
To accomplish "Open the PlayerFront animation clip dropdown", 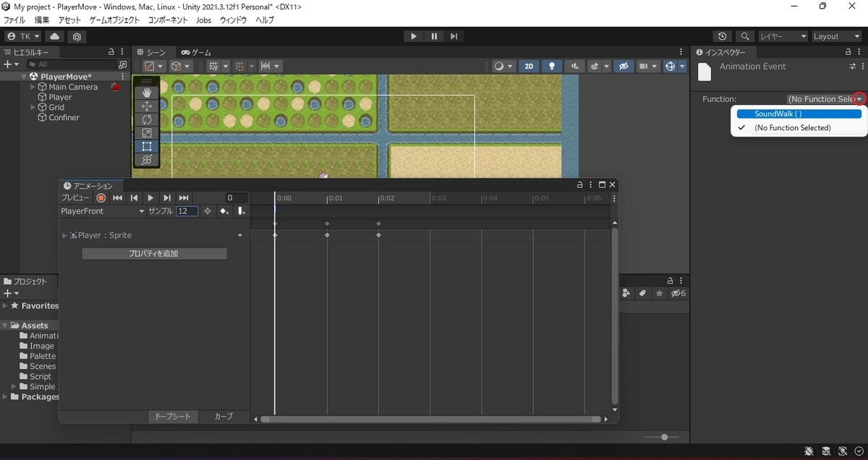I will [x=103, y=211].
